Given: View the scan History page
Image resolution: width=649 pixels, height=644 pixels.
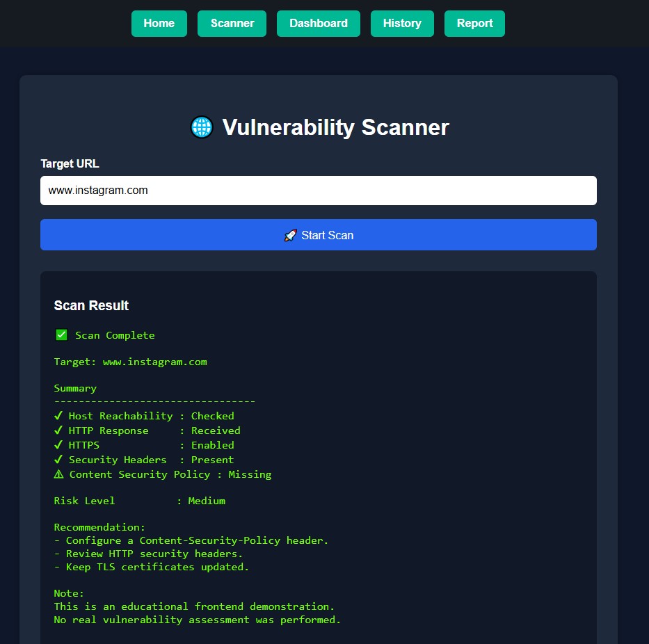Looking at the screenshot, I should point(402,24).
